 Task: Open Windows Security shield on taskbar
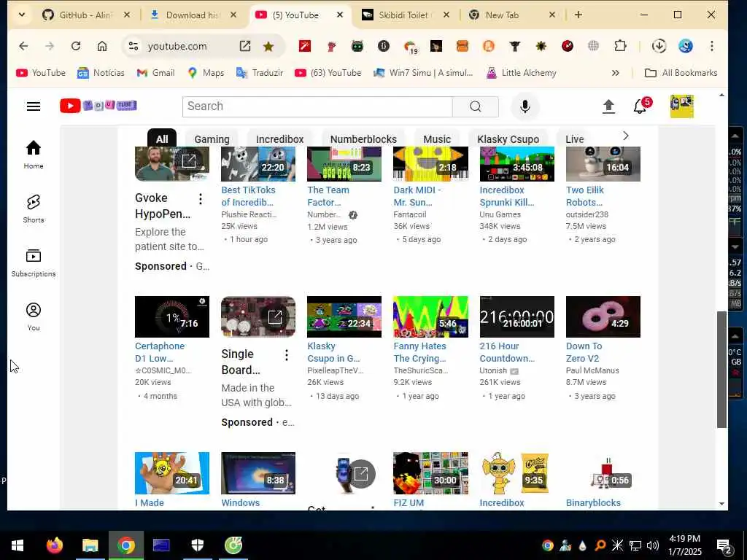point(197,545)
